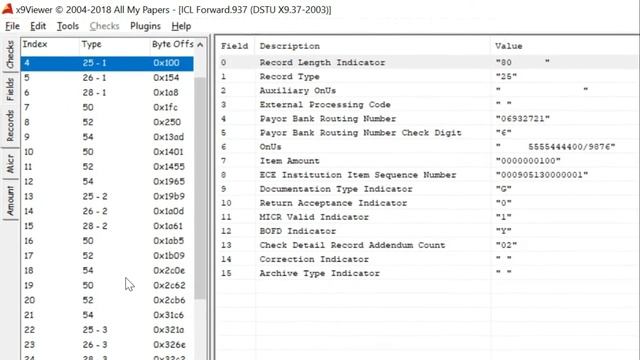
Task: Switch to the Fields side tab
Action: 10,89
